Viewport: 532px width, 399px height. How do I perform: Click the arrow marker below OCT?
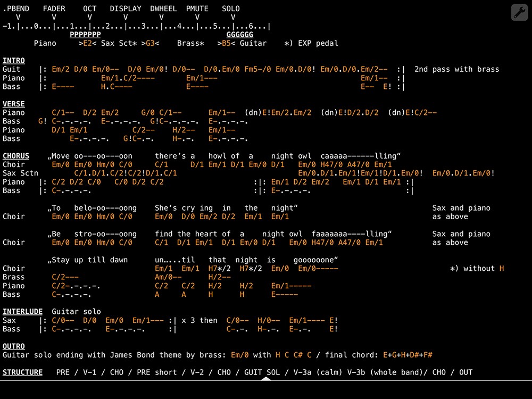click(x=90, y=17)
